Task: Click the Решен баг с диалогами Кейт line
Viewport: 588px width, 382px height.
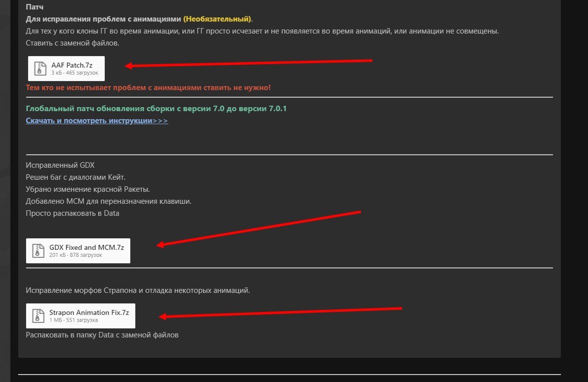Action: [75, 177]
